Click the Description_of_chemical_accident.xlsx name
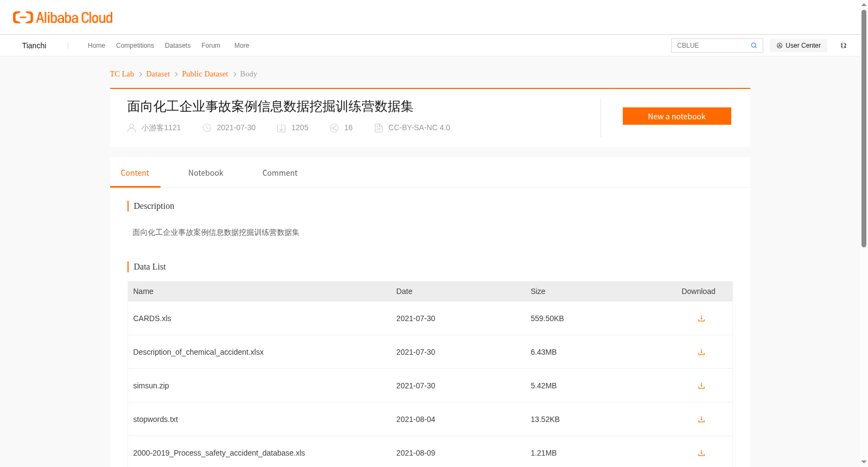Viewport: 868px width, 467px height. point(199,352)
